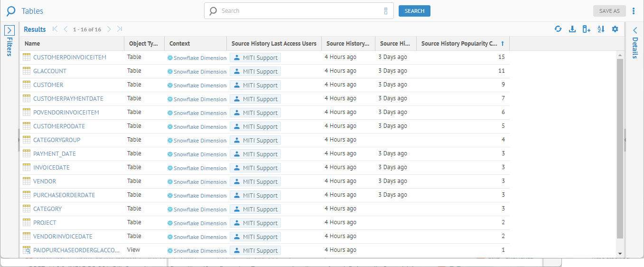644x267 pixels.
Task: Focus the Search input field
Action: pyautogui.click(x=299, y=11)
